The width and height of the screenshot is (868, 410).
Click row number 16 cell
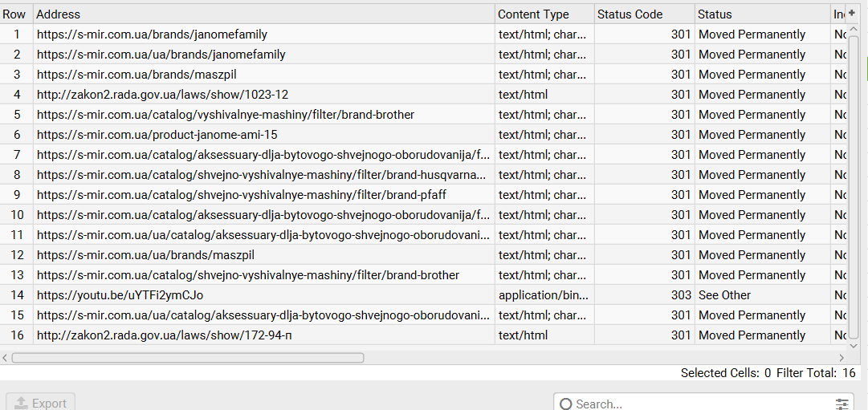[16, 335]
